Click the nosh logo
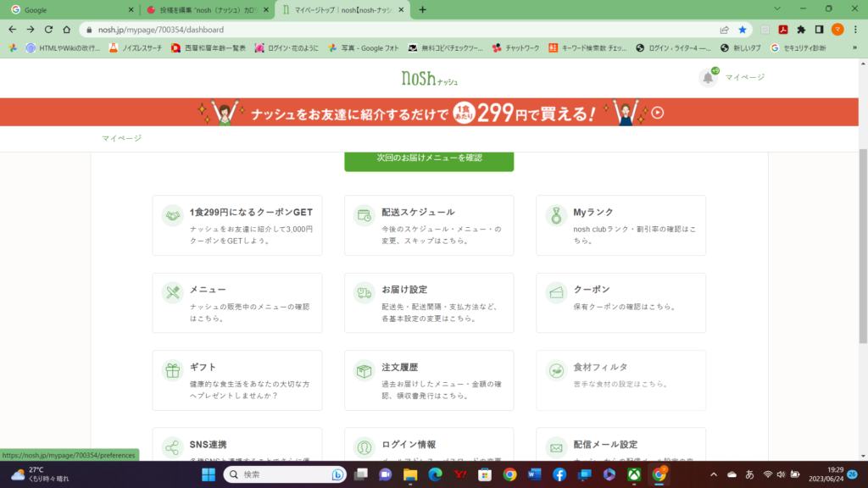868x488 pixels. click(x=429, y=79)
